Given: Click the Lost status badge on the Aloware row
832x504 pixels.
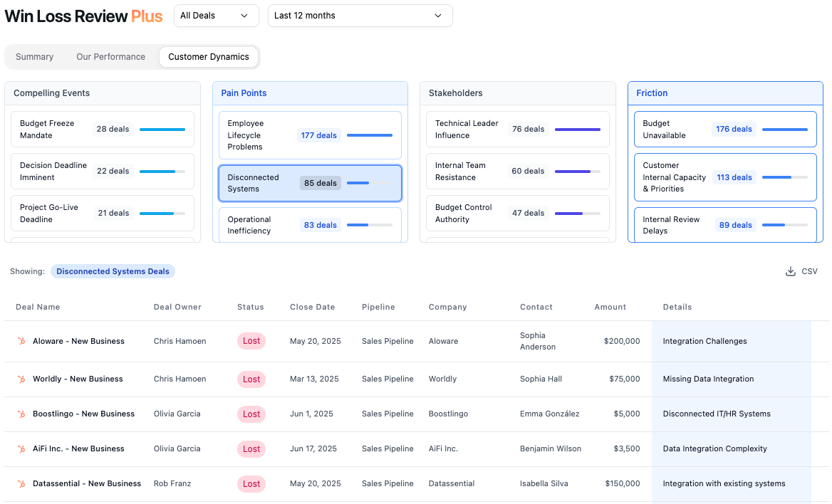Looking at the screenshot, I should (x=251, y=341).
